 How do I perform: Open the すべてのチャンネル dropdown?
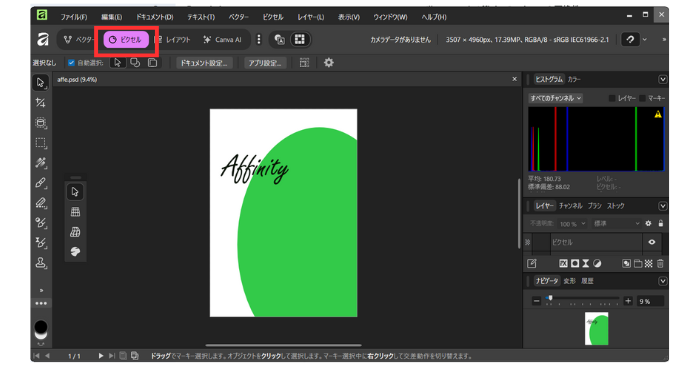[x=556, y=98]
